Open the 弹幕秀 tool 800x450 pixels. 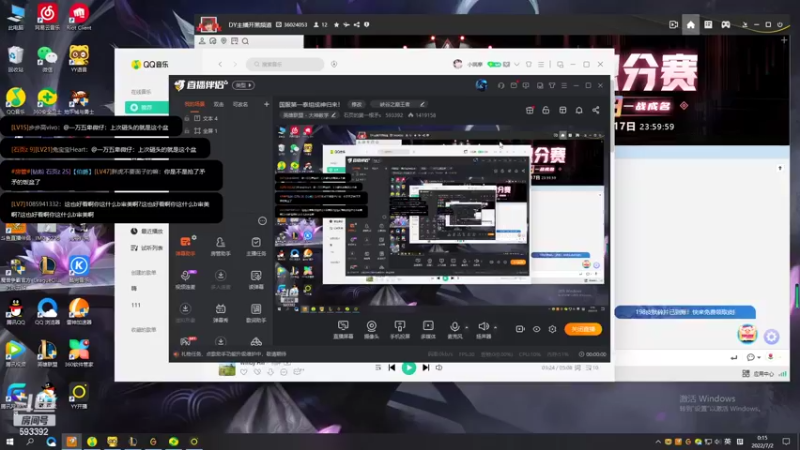point(220,312)
